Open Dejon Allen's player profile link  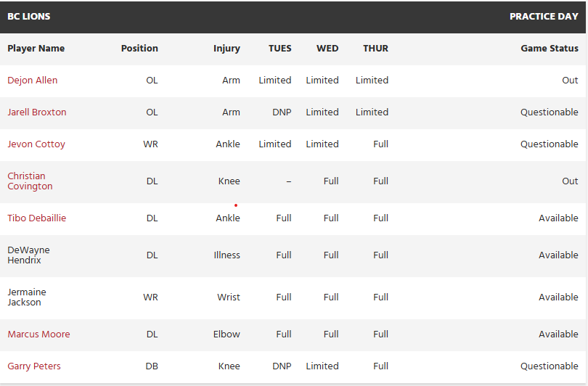tap(33, 81)
